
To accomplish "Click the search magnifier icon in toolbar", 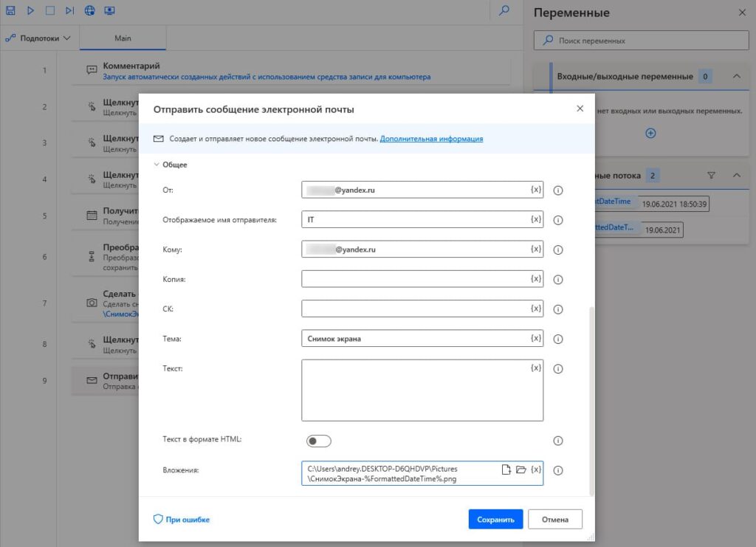I will coord(504,11).
